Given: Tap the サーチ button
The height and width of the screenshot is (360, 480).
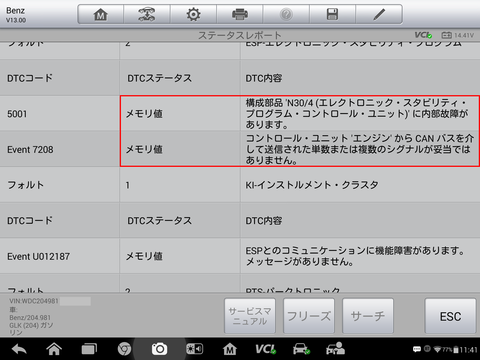Looking at the screenshot, I should tap(368, 316).
